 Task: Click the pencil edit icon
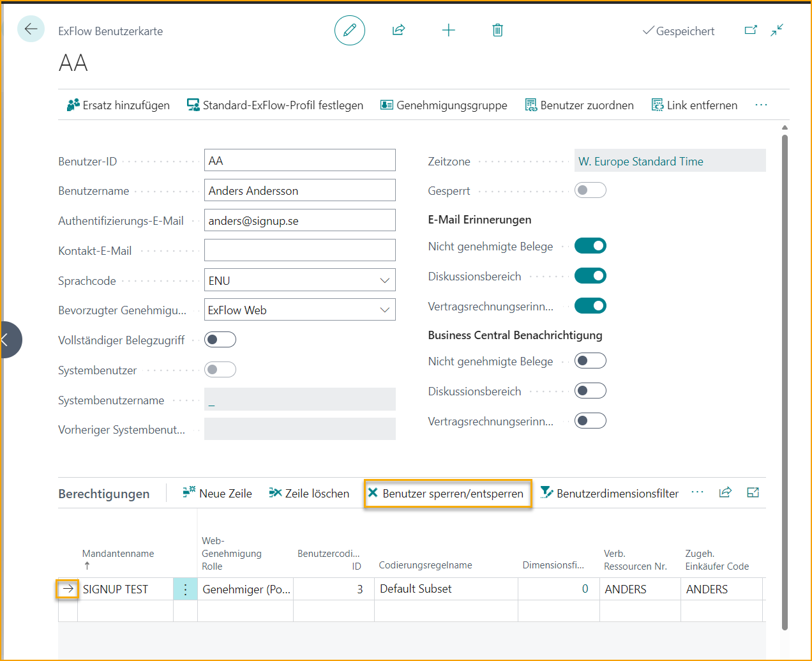(349, 30)
